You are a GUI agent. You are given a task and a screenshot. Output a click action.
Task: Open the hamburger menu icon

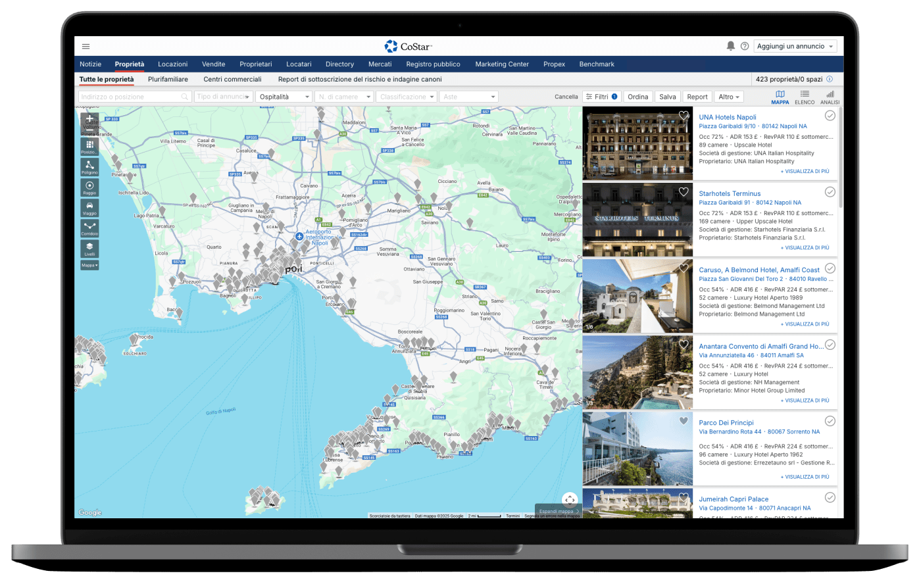click(86, 47)
